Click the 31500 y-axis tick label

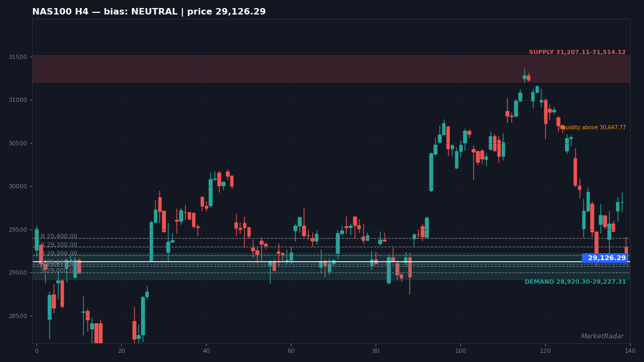pos(17,57)
